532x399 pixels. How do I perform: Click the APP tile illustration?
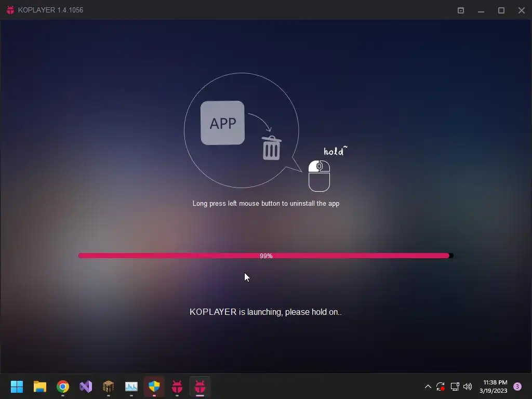222,123
